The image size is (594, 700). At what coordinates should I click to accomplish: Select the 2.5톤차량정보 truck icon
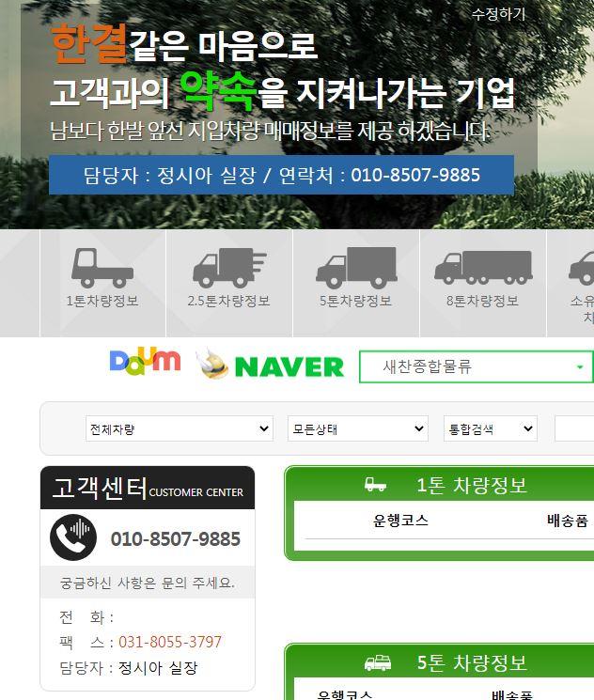(x=229, y=268)
